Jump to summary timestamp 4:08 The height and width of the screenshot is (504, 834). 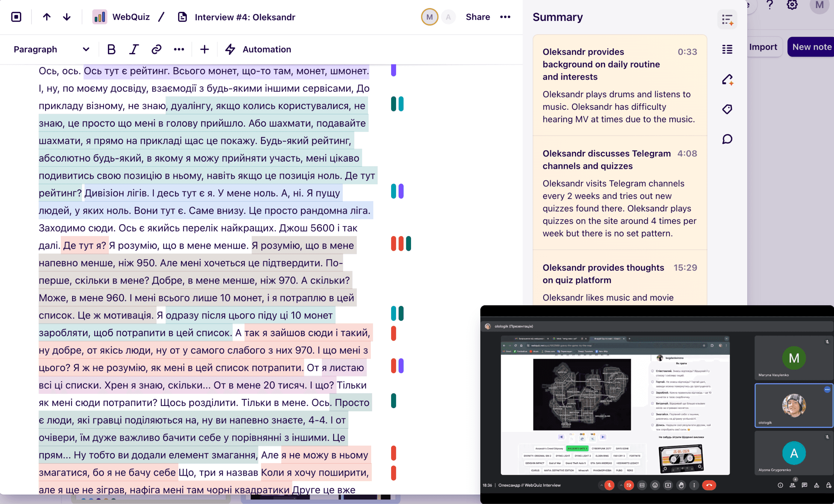[687, 154]
